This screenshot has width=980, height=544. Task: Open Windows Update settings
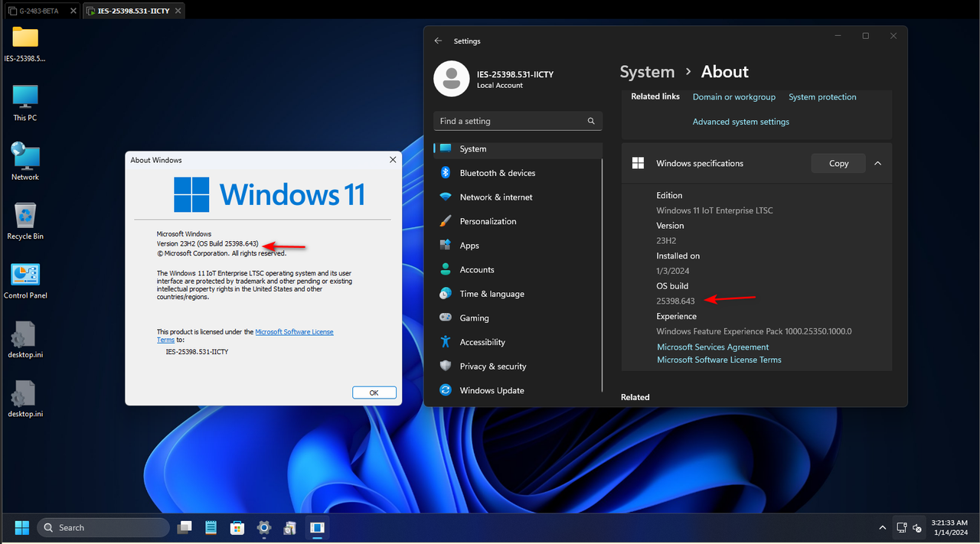pos(518,390)
